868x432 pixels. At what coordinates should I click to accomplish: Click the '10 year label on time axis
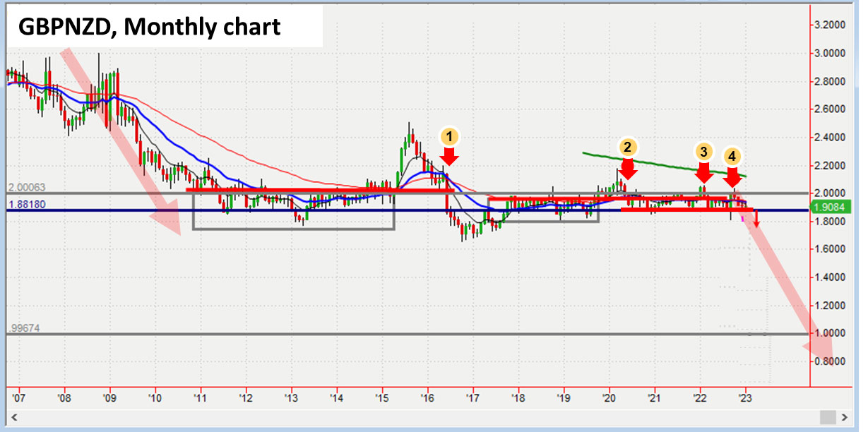point(155,397)
